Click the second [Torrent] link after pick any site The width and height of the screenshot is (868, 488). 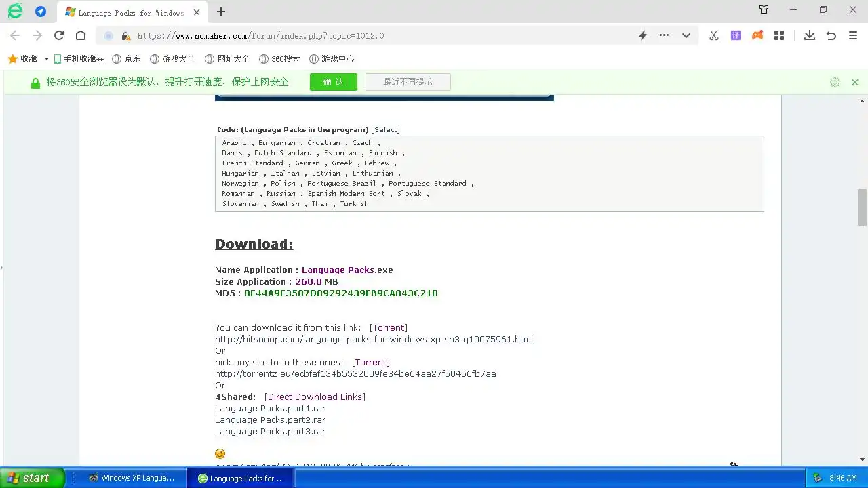tap(371, 362)
